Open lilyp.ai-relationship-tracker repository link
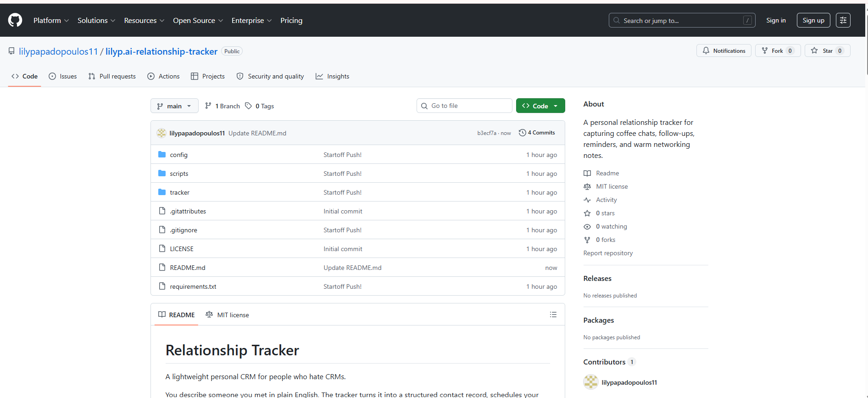 161,51
